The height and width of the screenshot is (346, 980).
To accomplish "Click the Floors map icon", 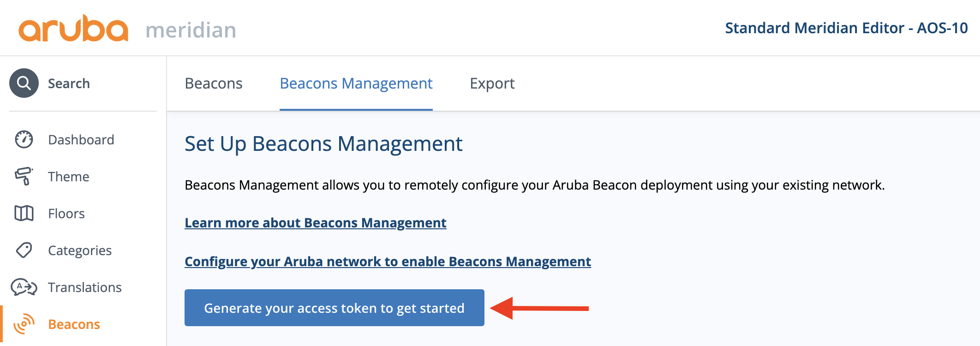I will coord(24,213).
